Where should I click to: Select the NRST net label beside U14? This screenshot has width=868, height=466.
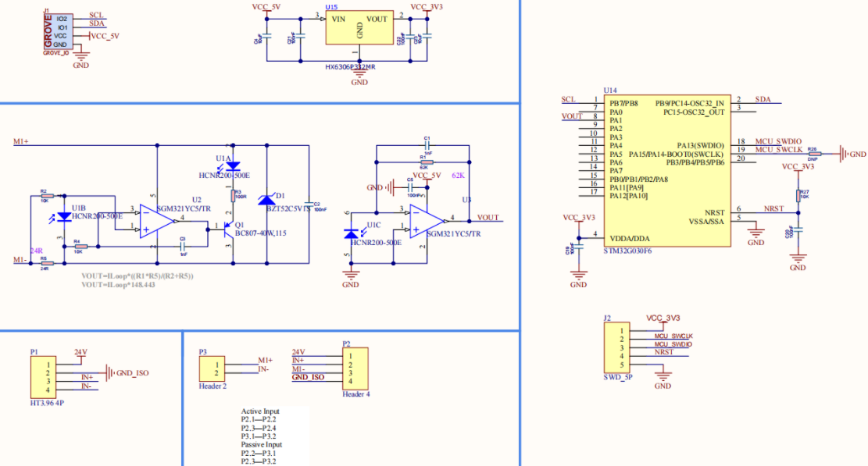(773, 209)
